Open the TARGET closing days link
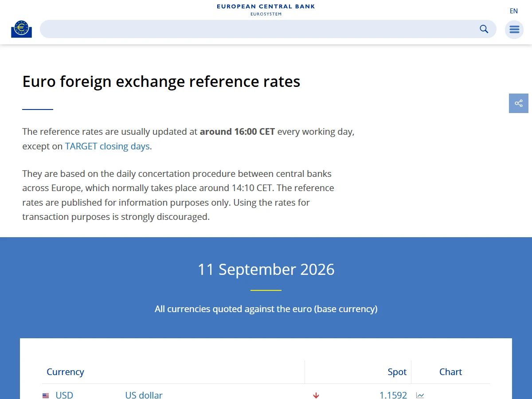The height and width of the screenshot is (399, 532). tap(107, 146)
